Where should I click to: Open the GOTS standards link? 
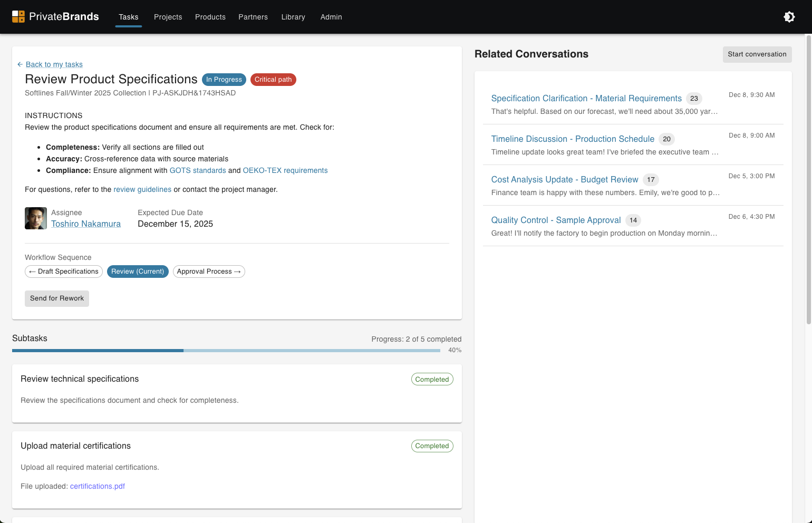coord(198,170)
